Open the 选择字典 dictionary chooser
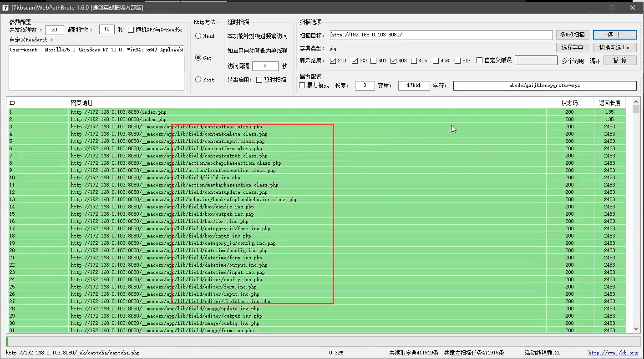 point(573,47)
